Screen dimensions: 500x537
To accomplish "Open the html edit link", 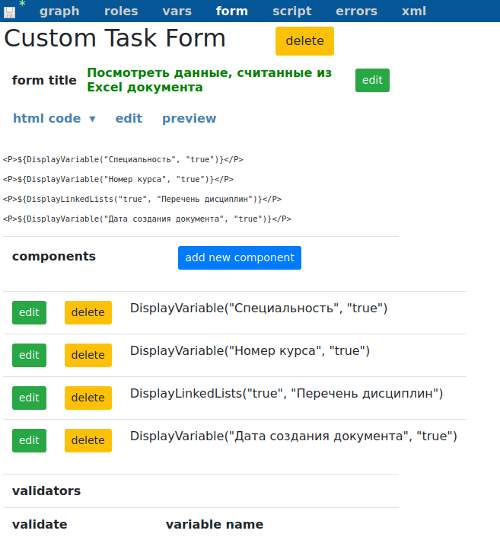I will tap(128, 118).
